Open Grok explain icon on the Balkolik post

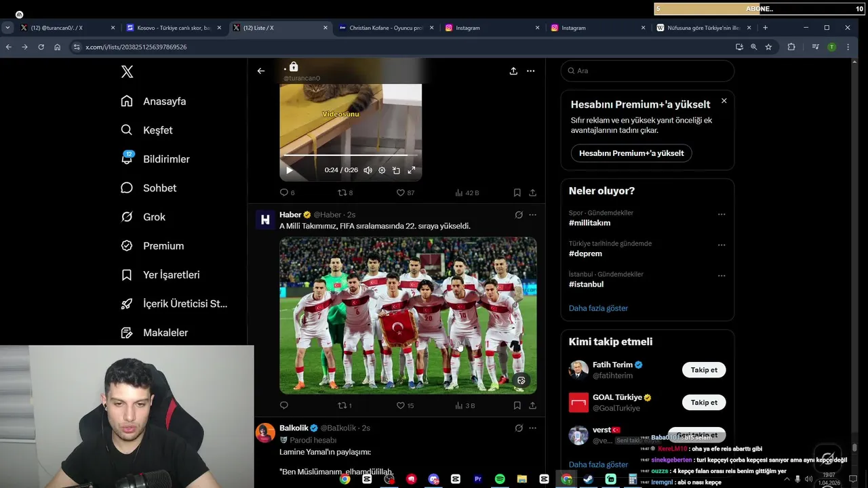519,428
